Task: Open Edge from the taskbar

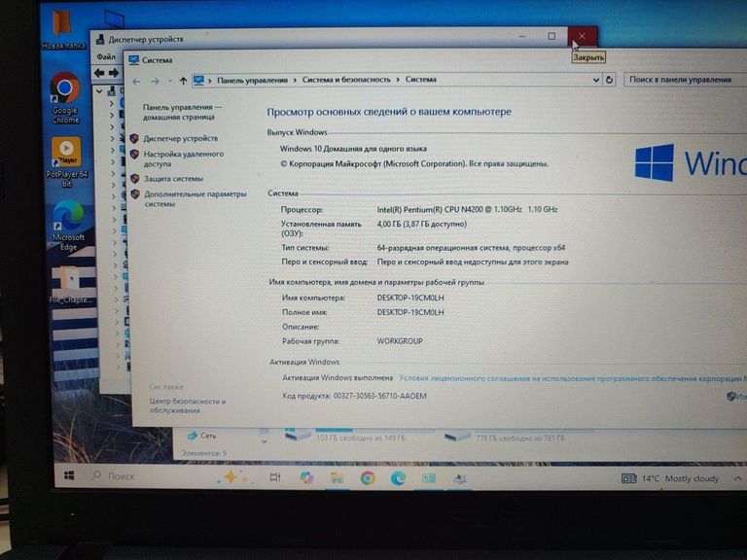Action: click(x=398, y=477)
